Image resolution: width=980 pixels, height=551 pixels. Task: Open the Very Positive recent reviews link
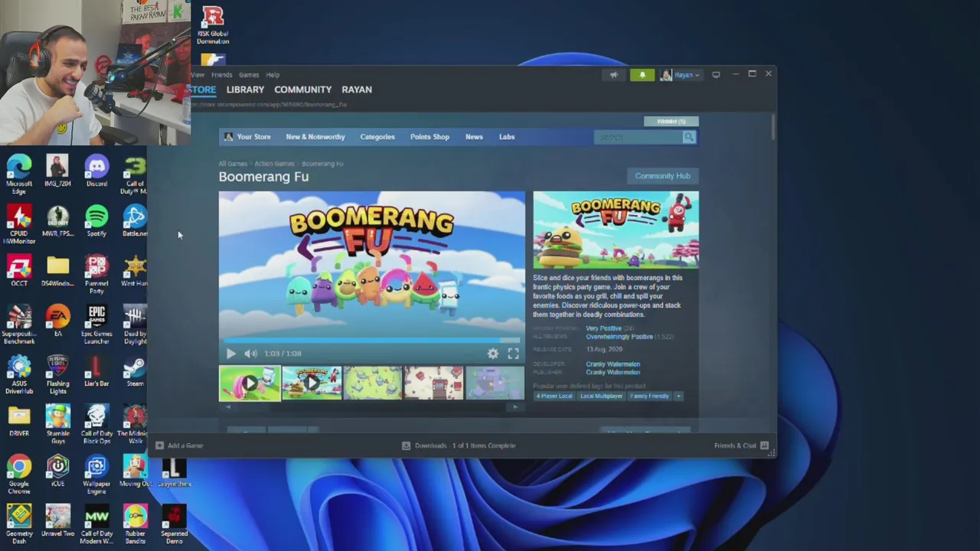(x=603, y=328)
